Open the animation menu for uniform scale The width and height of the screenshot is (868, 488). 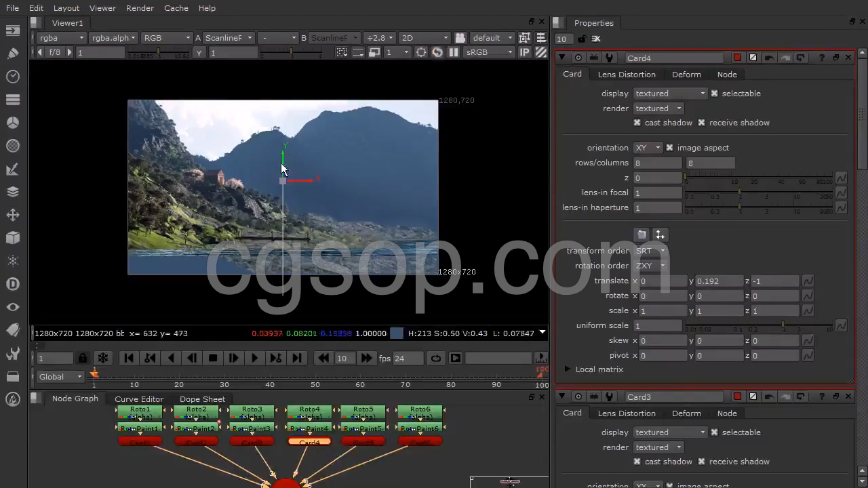[841, 325]
